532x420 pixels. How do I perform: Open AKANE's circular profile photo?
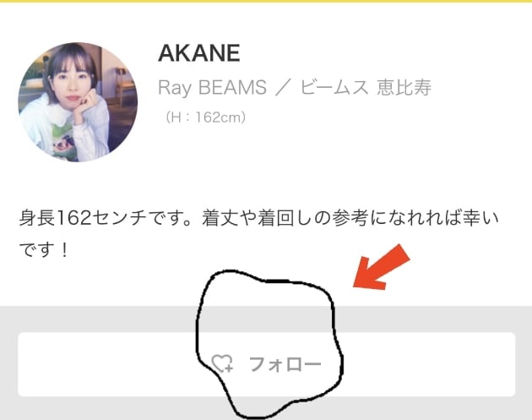[x=78, y=102]
